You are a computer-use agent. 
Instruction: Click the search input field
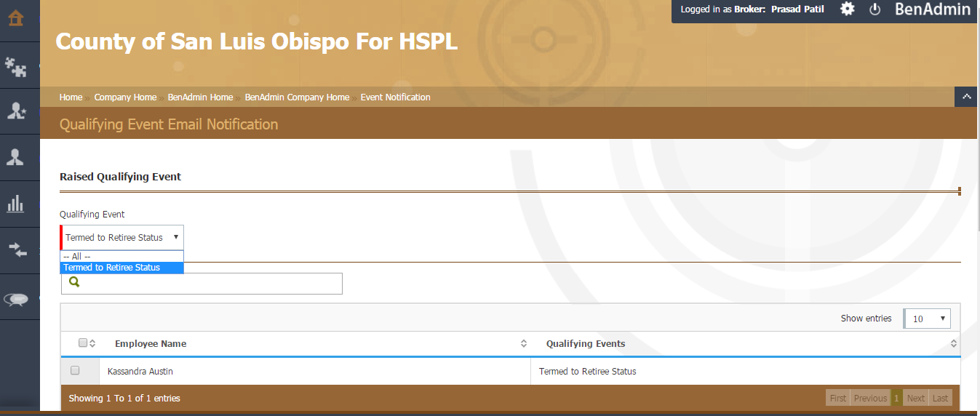(x=202, y=284)
